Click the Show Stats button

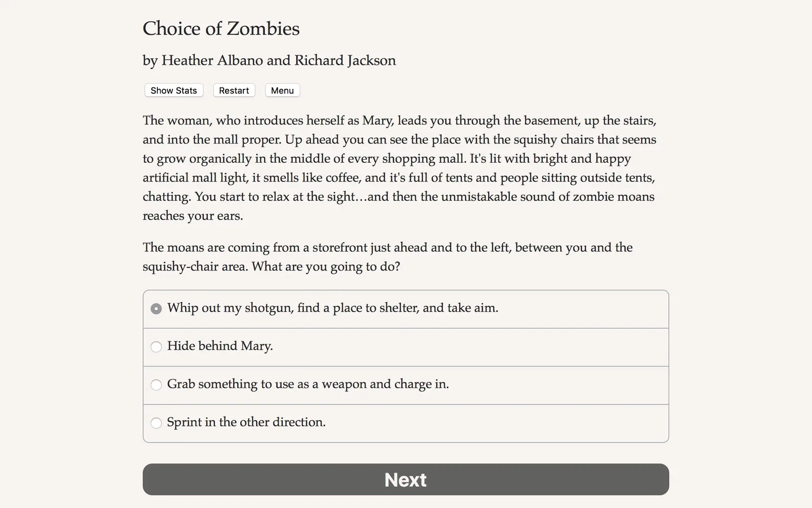coord(173,90)
